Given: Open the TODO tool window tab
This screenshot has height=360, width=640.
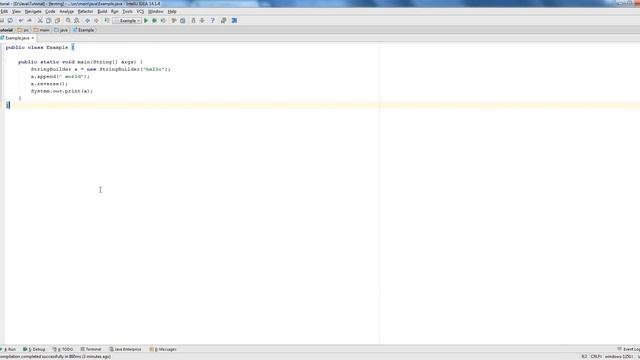Looking at the screenshot, I should 63,349.
